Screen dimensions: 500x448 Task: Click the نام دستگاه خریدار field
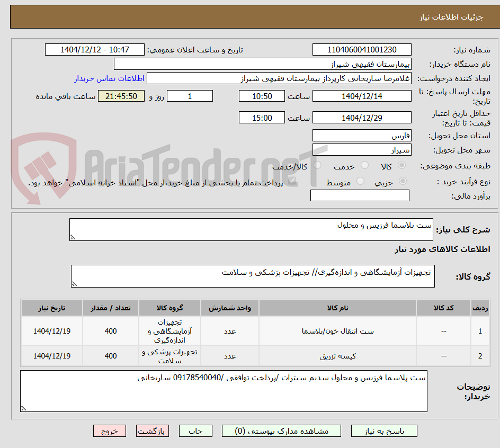click(262, 64)
